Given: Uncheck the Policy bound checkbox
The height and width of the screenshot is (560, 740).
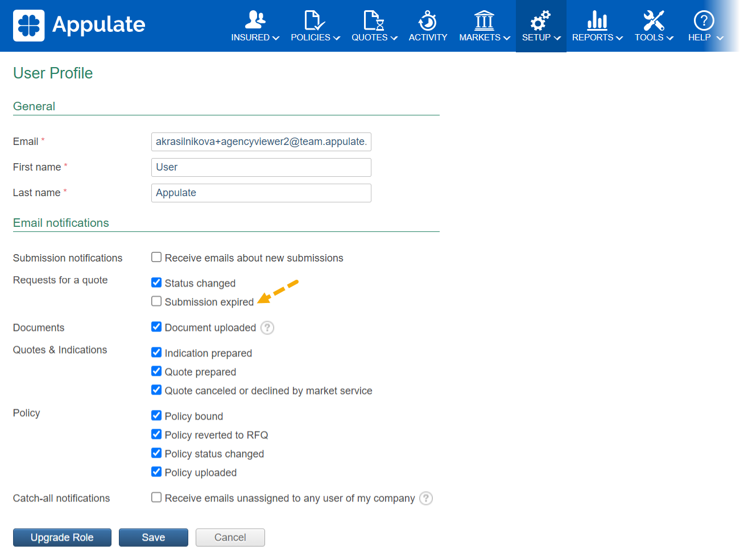Looking at the screenshot, I should pyautogui.click(x=156, y=416).
